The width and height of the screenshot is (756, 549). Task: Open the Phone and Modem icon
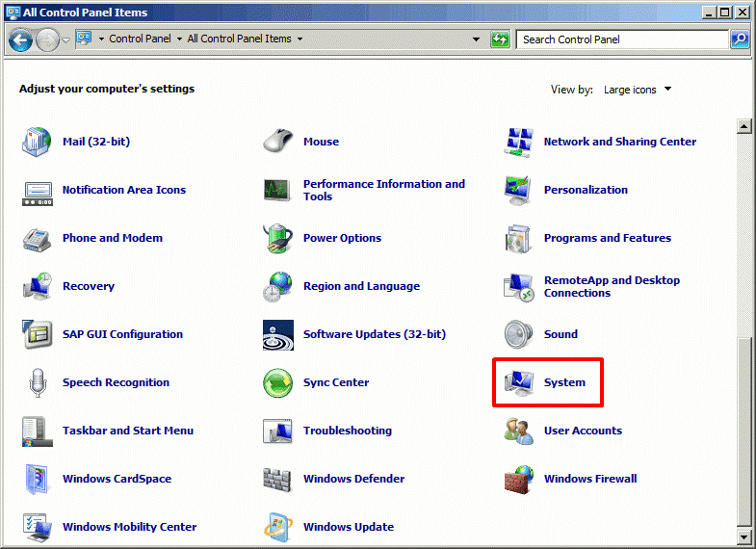[x=38, y=240]
